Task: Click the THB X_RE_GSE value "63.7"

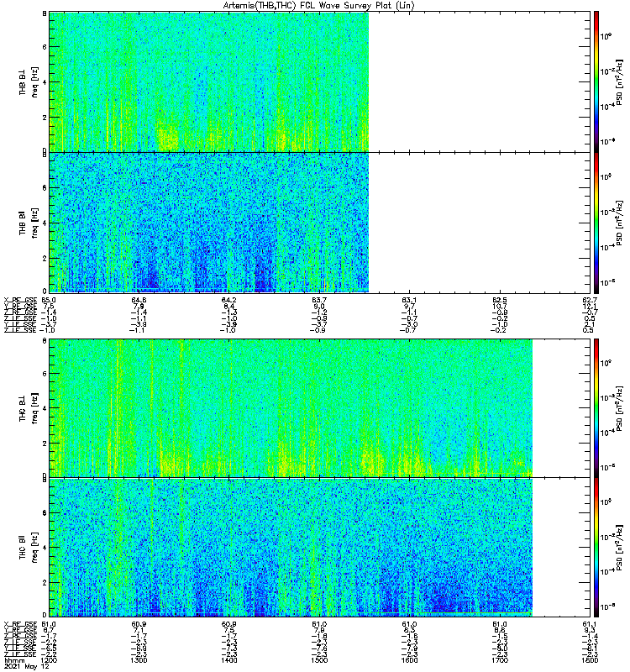Action: 319,300
